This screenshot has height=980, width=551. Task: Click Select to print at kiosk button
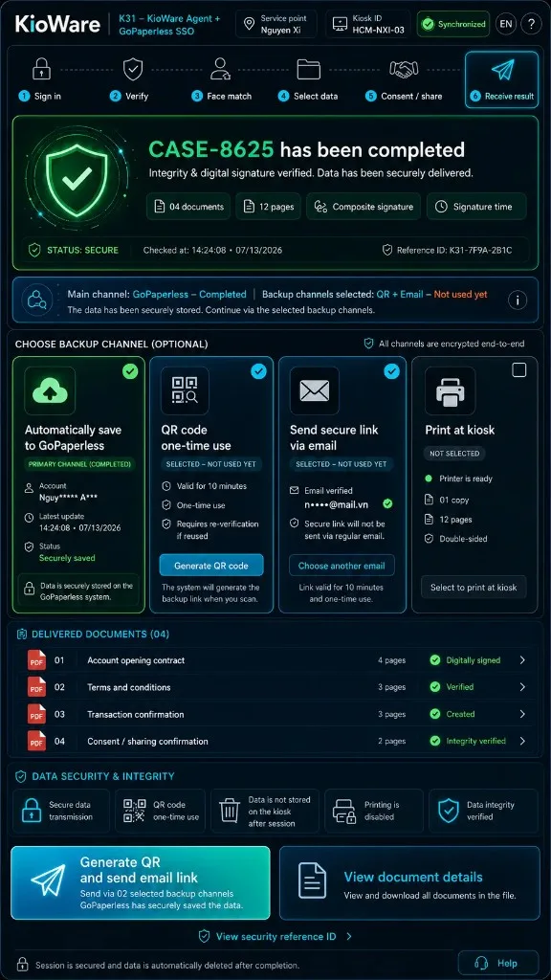tap(474, 587)
